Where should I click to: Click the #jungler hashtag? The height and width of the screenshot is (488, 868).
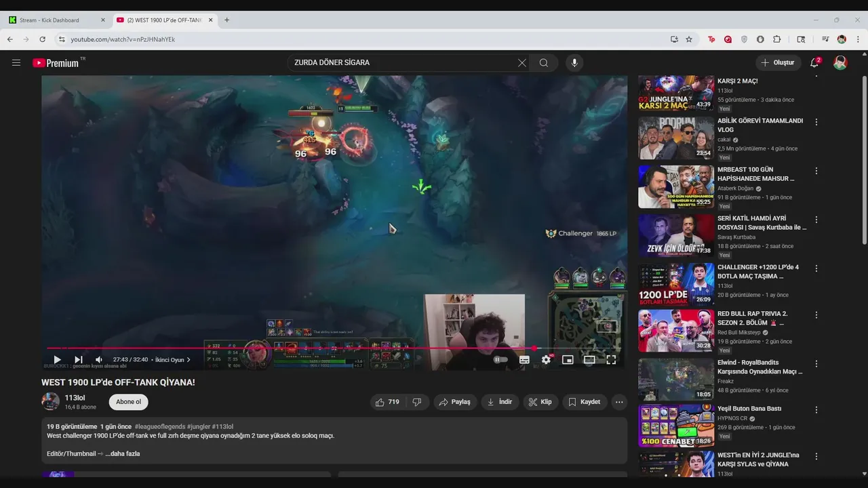coord(199,427)
